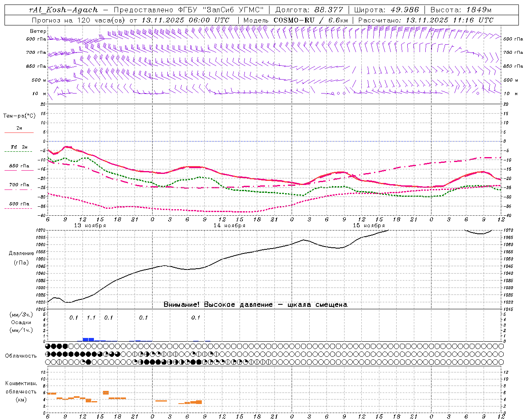Select the forecast start time '13.11.2025 06:00 UTC'
The width and height of the screenshot is (525, 420).
tap(185, 20)
